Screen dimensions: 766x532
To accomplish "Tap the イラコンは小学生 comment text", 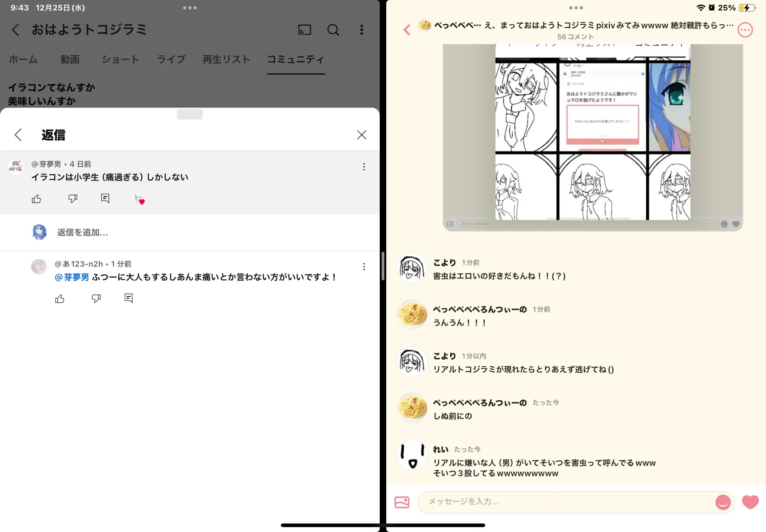I will click(110, 177).
